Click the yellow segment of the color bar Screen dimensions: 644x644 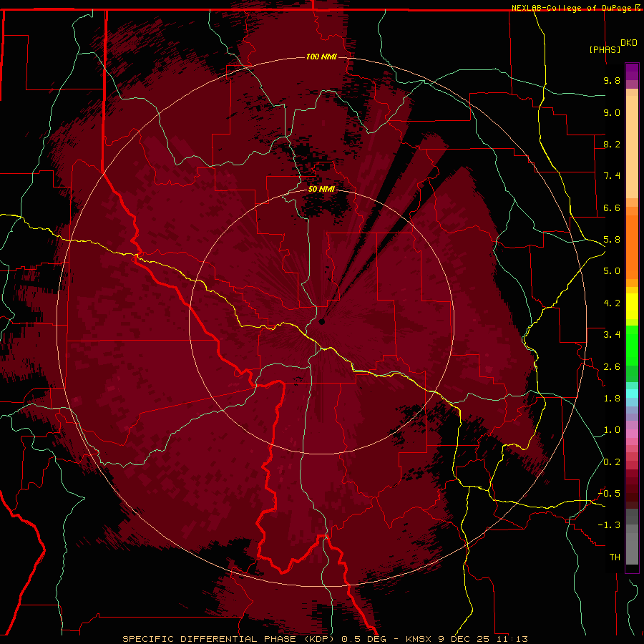point(632,306)
